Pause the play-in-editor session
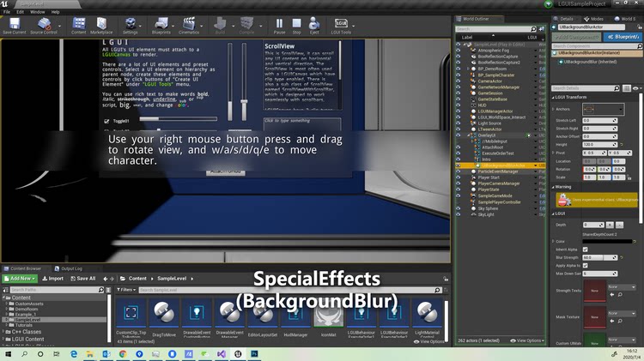Screen dimensions: 644x361 click(x=279, y=25)
